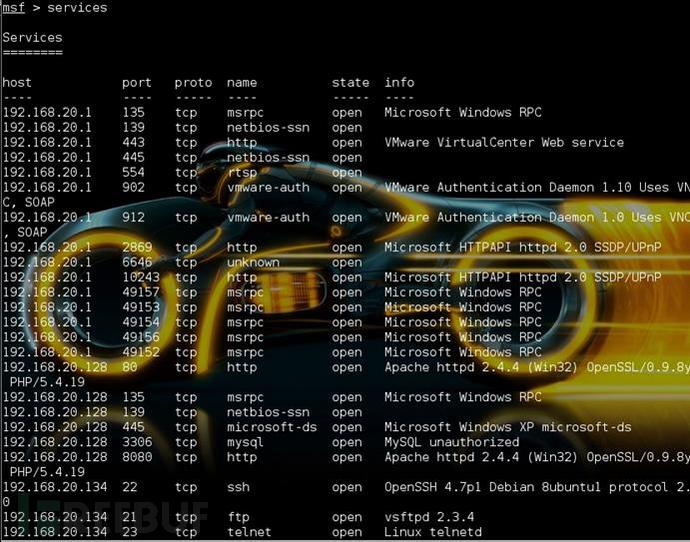Click the 'services' command text
690x542 pixels.
point(77,8)
